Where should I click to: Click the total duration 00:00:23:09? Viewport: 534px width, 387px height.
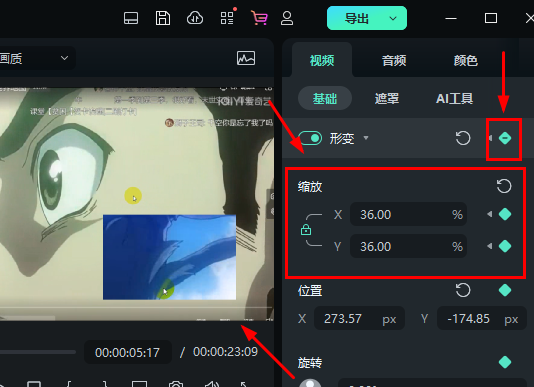point(225,352)
